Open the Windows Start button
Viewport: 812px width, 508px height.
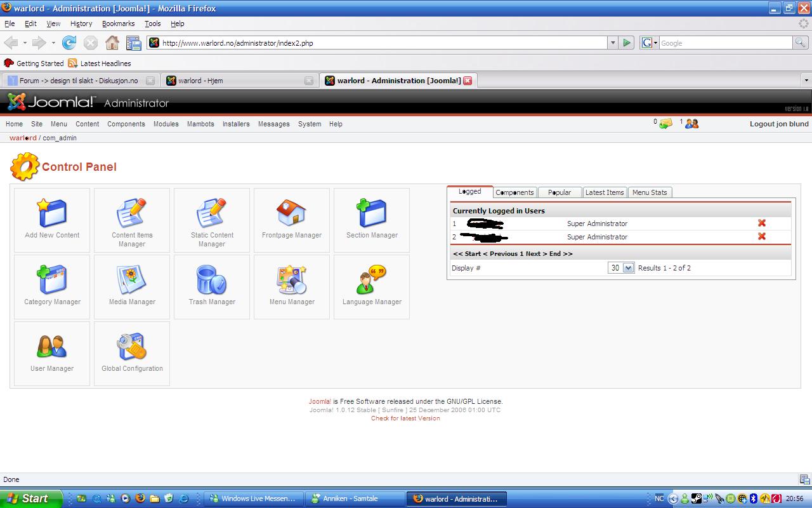(31, 498)
